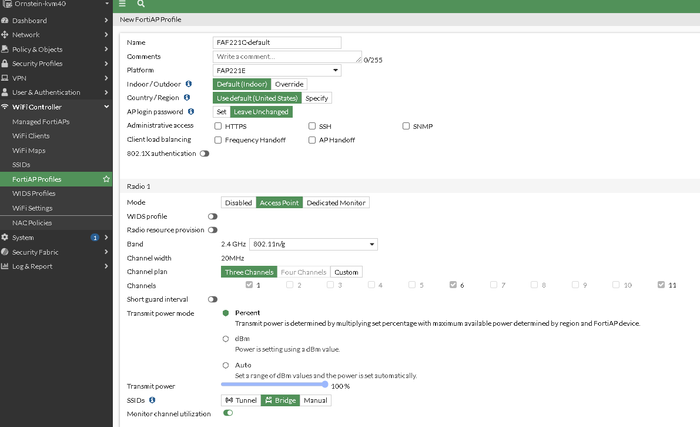The height and width of the screenshot is (427, 700).
Task: Expand the Policy & Objects chevron
Action: tap(106, 49)
